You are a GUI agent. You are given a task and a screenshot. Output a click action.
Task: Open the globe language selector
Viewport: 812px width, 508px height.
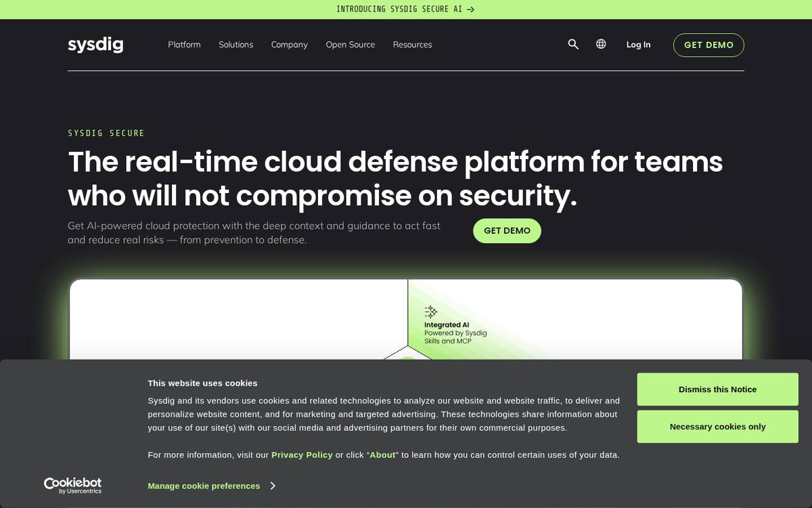[601, 44]
